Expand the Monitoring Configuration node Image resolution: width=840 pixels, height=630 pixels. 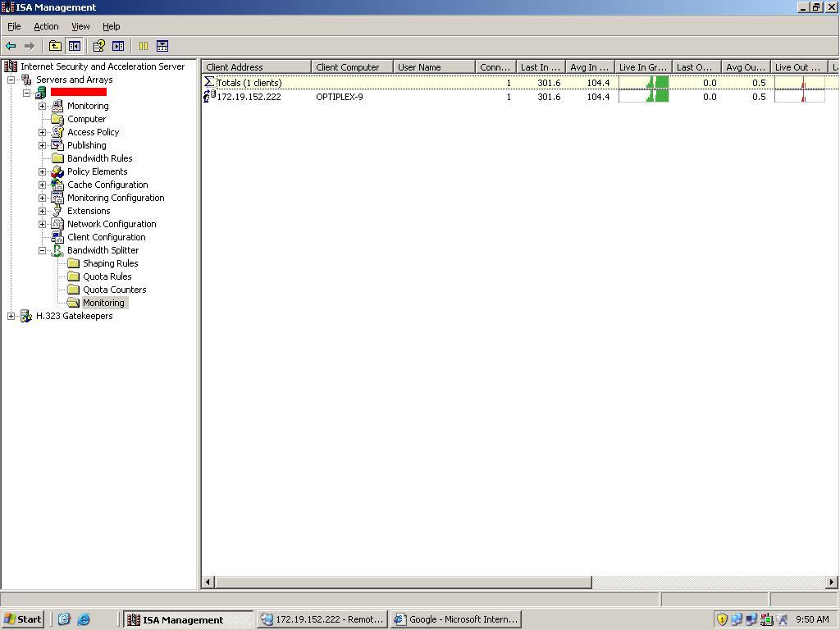pos(42,198)
